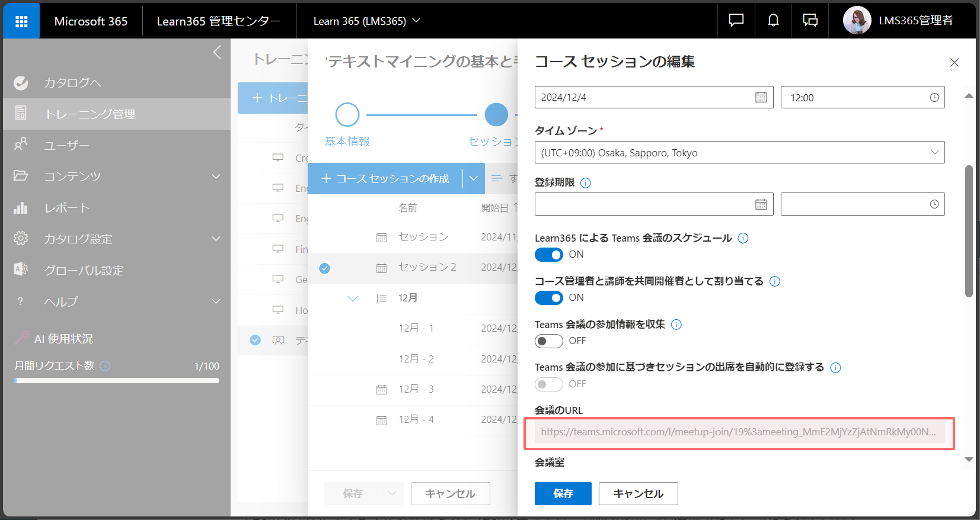Click キャンセル in the course panel
The height and width of the screenshot is (520, 980).
[x=451, y=493]
